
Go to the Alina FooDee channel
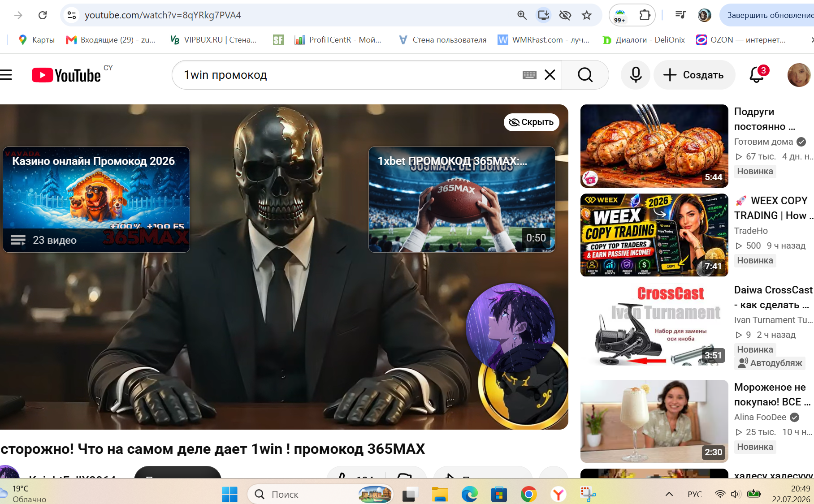click(760, 417)
